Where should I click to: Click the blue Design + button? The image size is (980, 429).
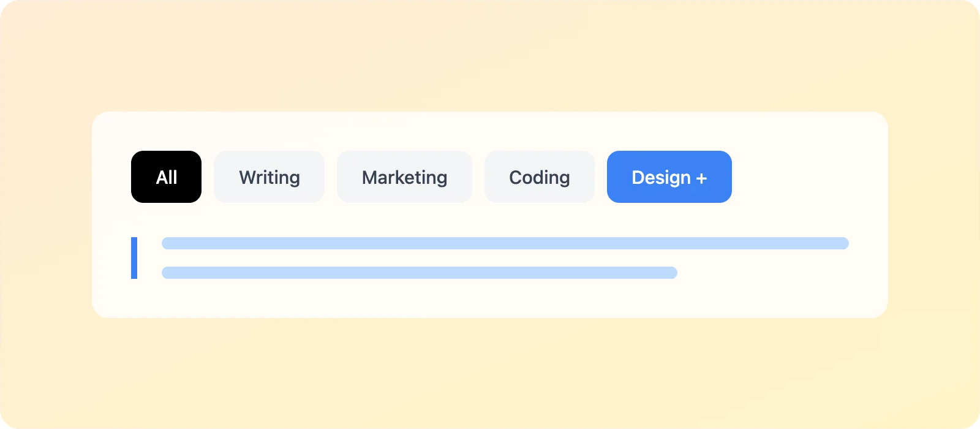(669, 177)
